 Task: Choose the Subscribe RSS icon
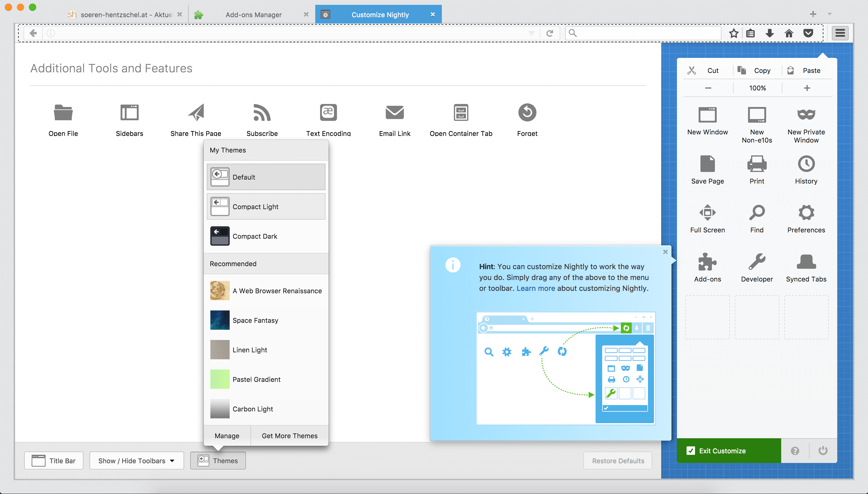coord(262,112)
